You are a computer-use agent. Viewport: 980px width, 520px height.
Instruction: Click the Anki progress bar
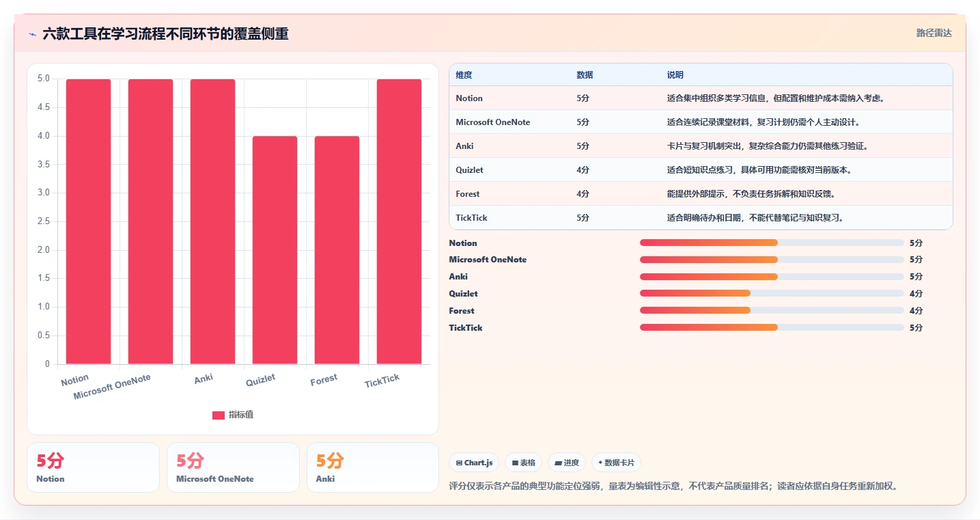point(772,277)
